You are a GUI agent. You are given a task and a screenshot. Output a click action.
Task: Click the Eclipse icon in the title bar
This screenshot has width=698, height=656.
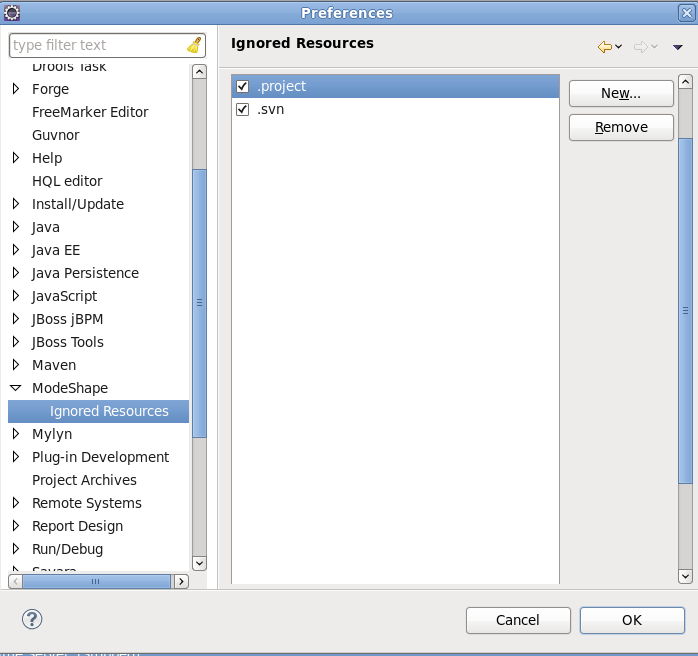coord(12,13)
